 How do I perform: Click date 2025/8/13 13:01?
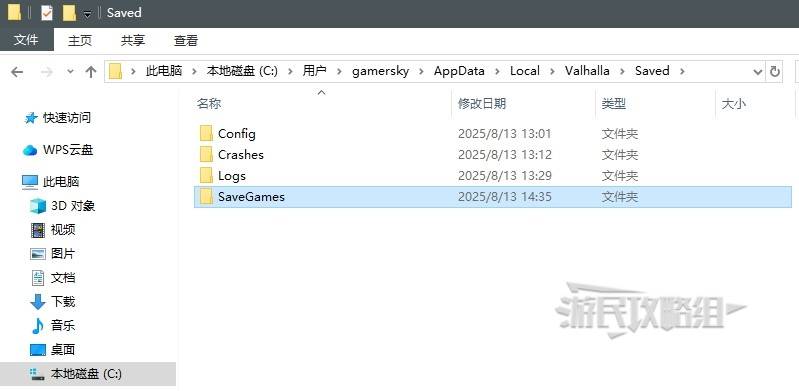[x=504, y=134]
